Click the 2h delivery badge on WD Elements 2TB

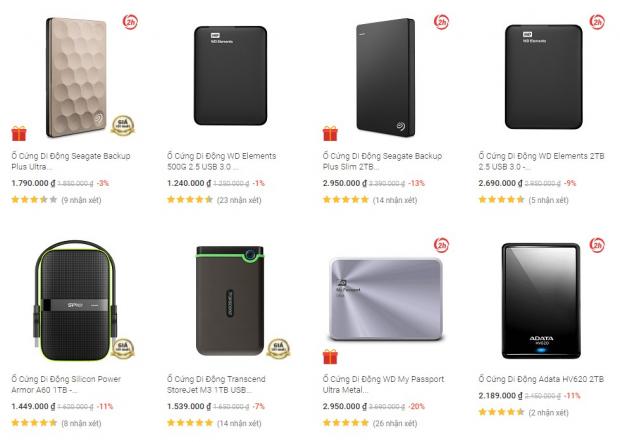[x=597, y=21]
